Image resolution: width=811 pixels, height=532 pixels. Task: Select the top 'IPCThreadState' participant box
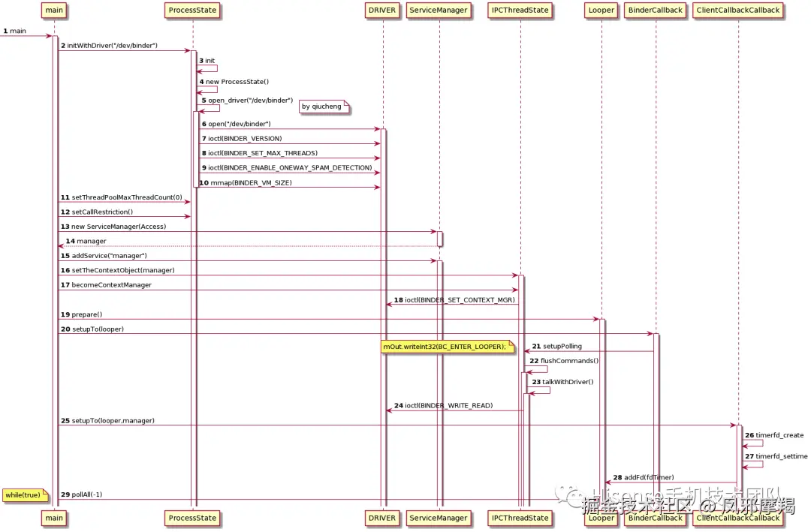[520, 11]
